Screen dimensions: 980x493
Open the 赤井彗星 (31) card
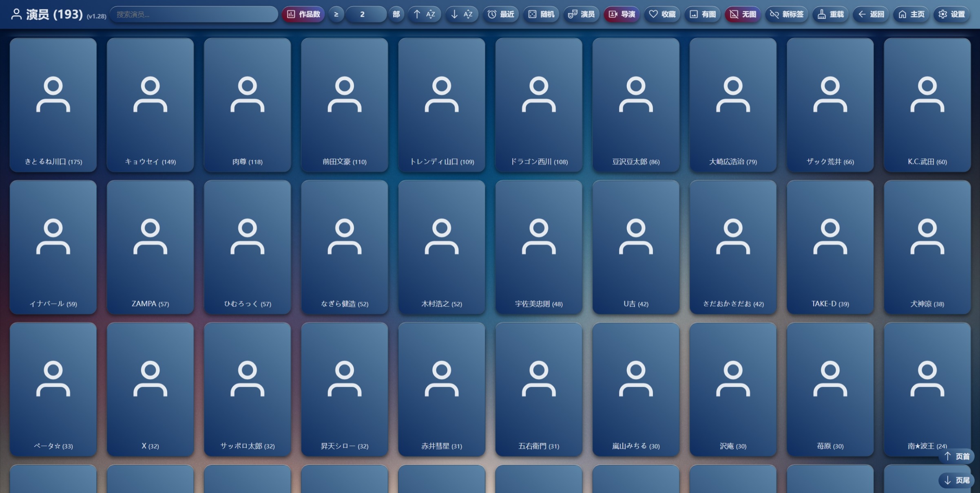pyautogui.click(x=442, y=389)
